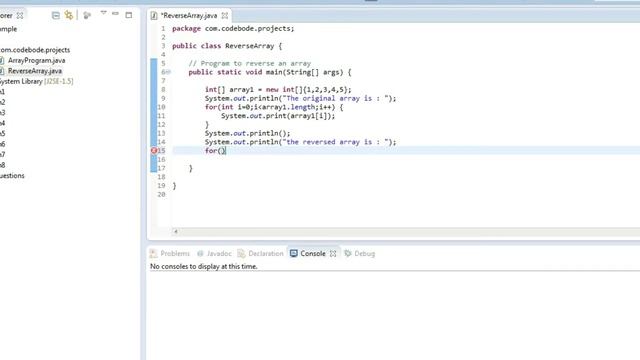Maximize the Package Explorer view
The width and height of the screenshot is (640, 360).
click(x=129, y=15)
